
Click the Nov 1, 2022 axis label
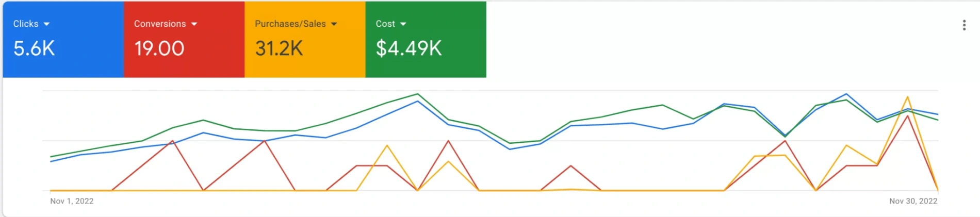[72, 201]
